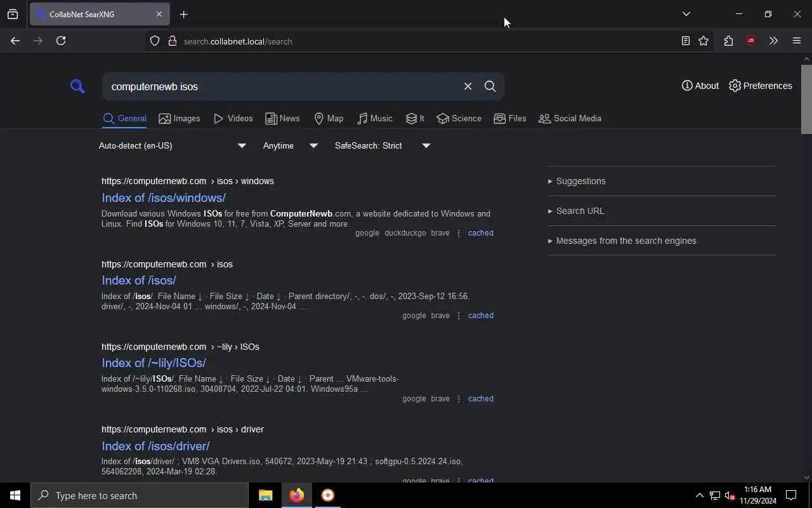Switch to the It category tab

[x=415, y=119]
